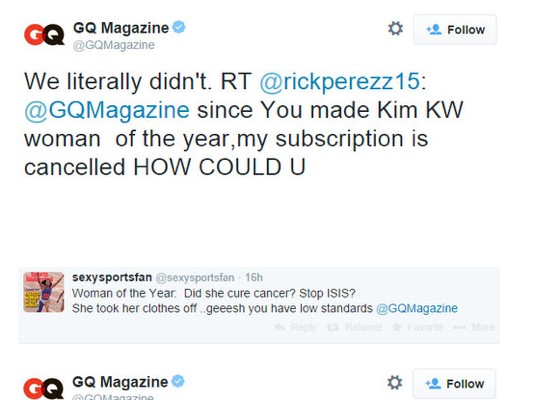The width and height of the screenshot is (535, 400).
Task: Click the verified badge on second GQ Magazine name
Action: 178,381
